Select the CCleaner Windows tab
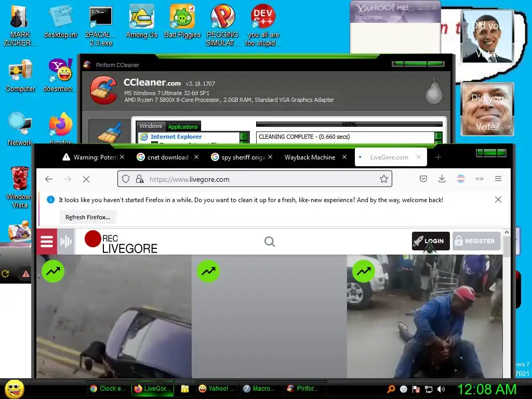532x399 pixels. (151, 126)
